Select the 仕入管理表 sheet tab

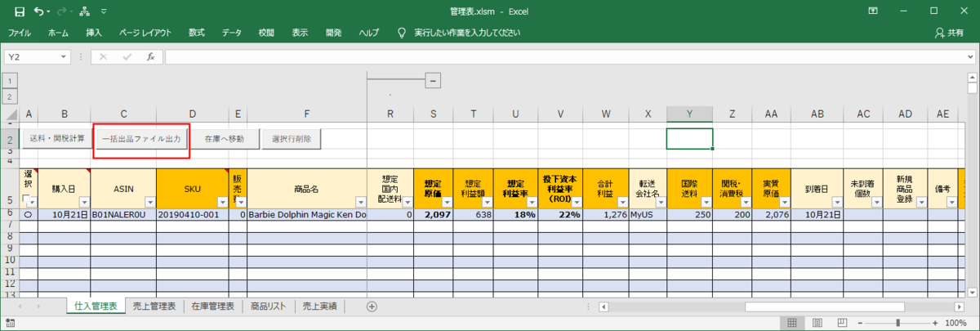(95, 306)
